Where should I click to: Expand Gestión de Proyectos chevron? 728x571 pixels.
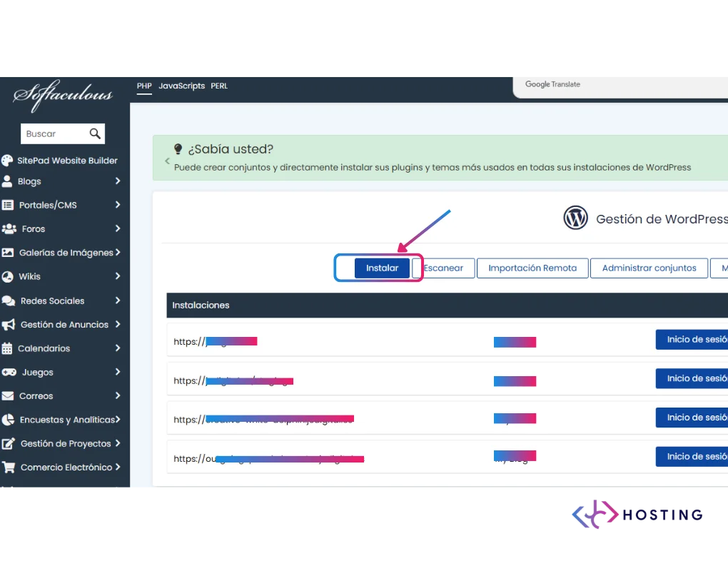pyautogui.click(x=118, y=443)
